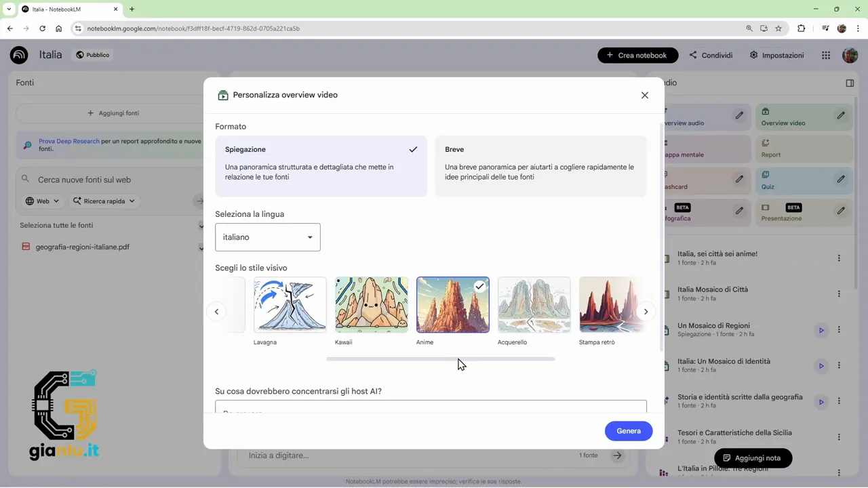Choose the Anime visual style thumbnail
The height and width of the screenshot is (488, 868).
(453, 305)
